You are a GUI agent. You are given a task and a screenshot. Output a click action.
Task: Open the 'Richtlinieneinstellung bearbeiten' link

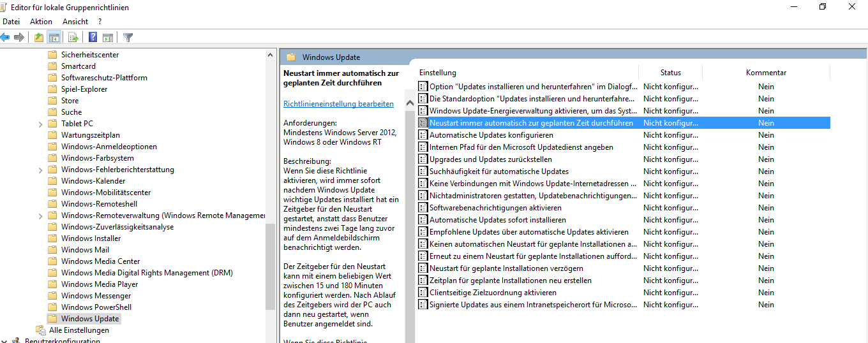pyautogui.click(x=338, y=103)
